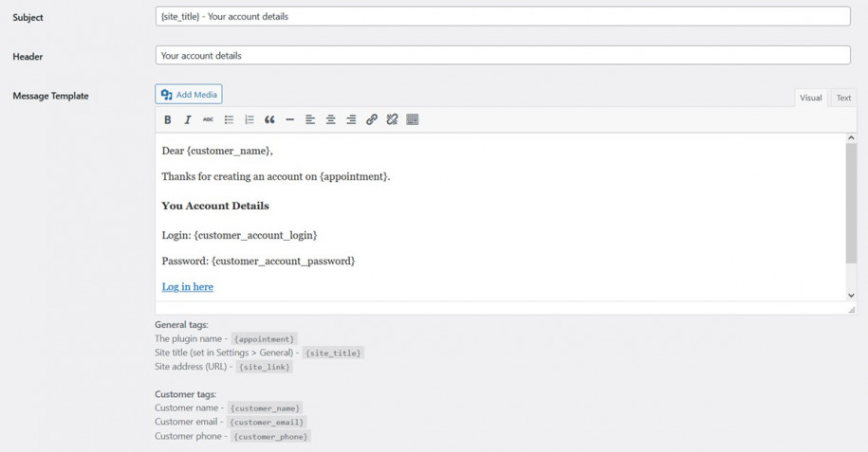Click the Add Media button
Screen dimensions: 868x452
189,94
